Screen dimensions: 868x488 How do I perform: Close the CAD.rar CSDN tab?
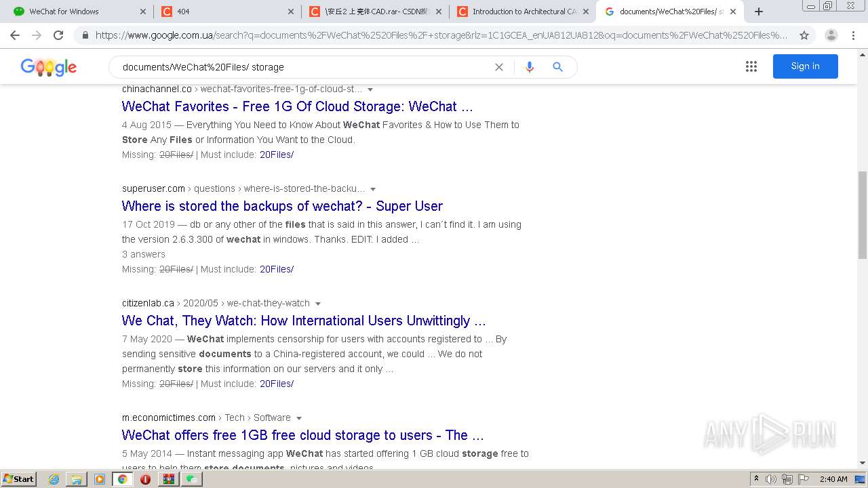tap(438, 12)
